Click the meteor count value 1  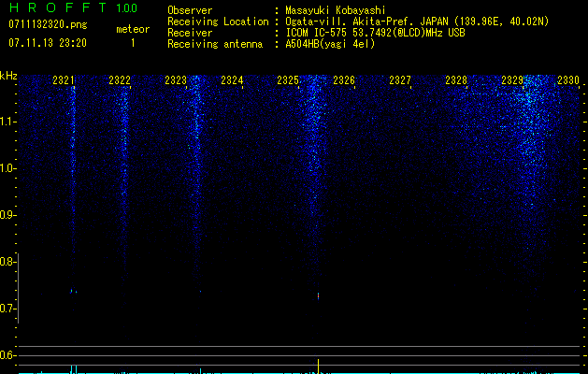click(133, 43)
